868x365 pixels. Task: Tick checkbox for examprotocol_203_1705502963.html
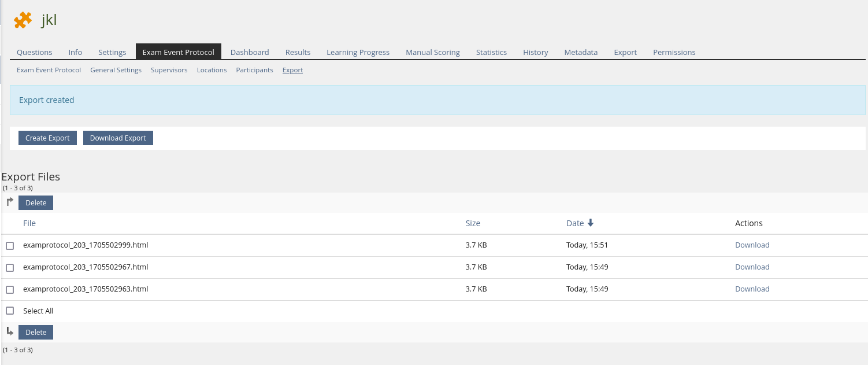click(10, 290)
